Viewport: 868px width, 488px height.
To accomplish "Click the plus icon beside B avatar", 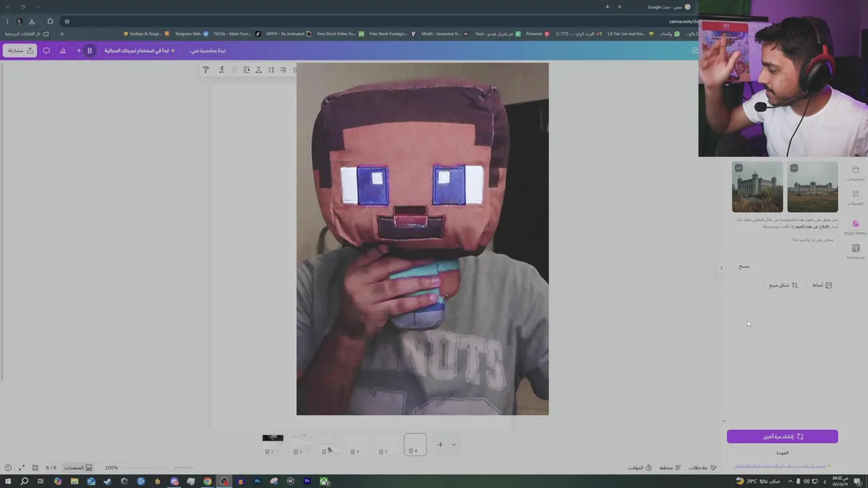I will [x=79, y=51].
